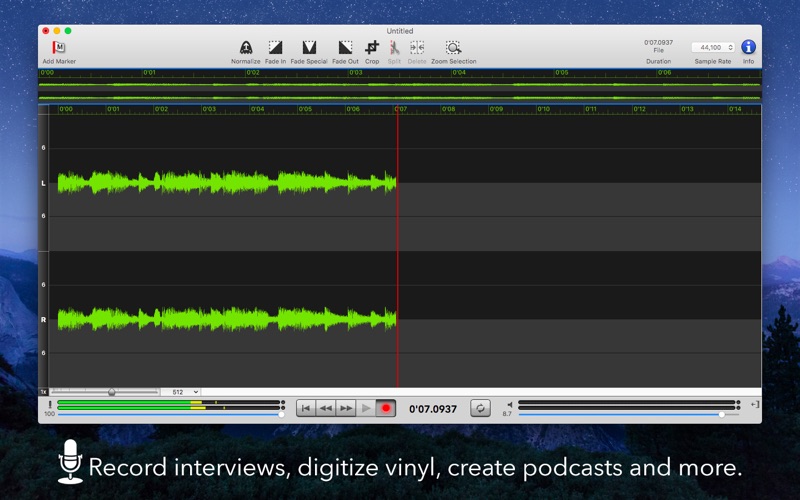The width and height of the screenshot is (800, 500).
Task: Click the Fast Forward button
Action: [x=346, y=408]
